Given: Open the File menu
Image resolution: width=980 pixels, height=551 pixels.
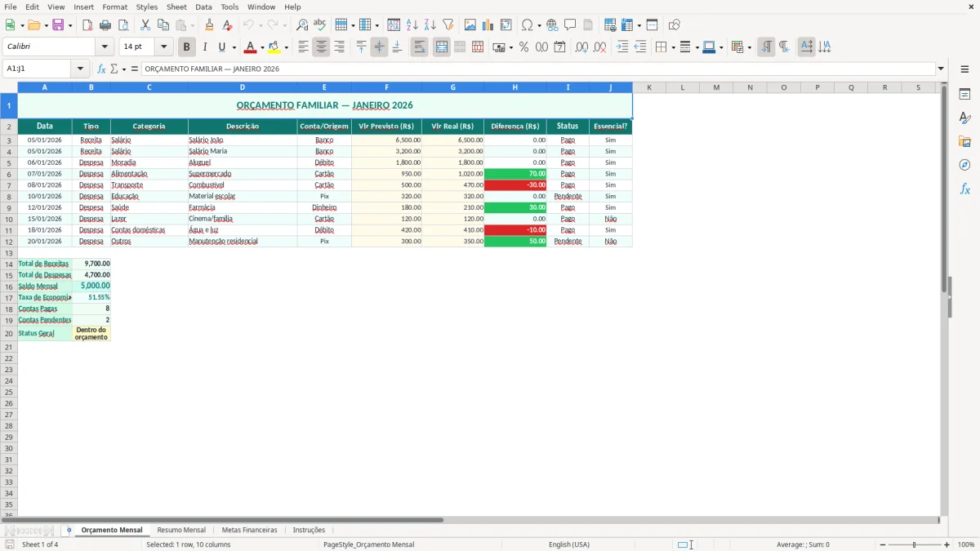Looking at the screenshot, I should click(x=11, y=7).
